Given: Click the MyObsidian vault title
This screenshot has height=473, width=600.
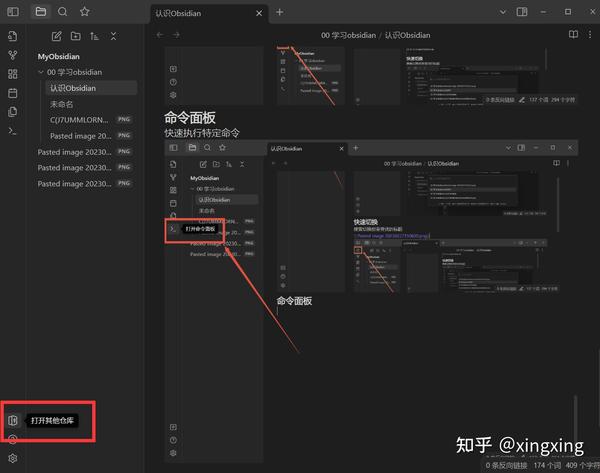Looking at the screenshot, I should 59,56.
